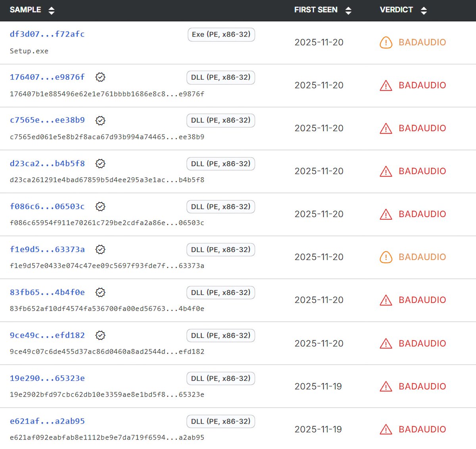This screenshot has width=476, height=449.
Task: Open the sample e621af...a2ab95 link
Action: click(47, 421)
